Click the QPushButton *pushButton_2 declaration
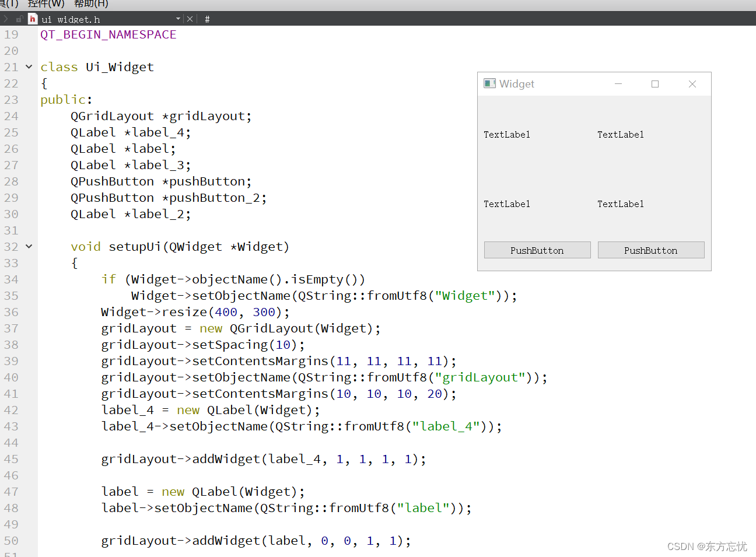The height and width of the screenshot is (557, 756). coord(169,198)
